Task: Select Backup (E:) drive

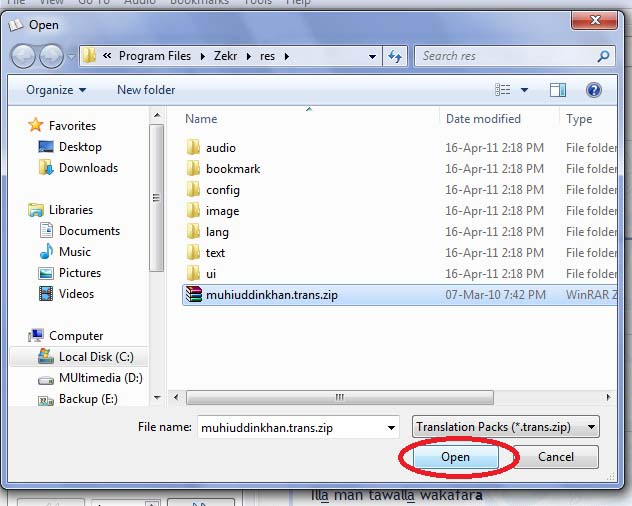Action: 78,399
